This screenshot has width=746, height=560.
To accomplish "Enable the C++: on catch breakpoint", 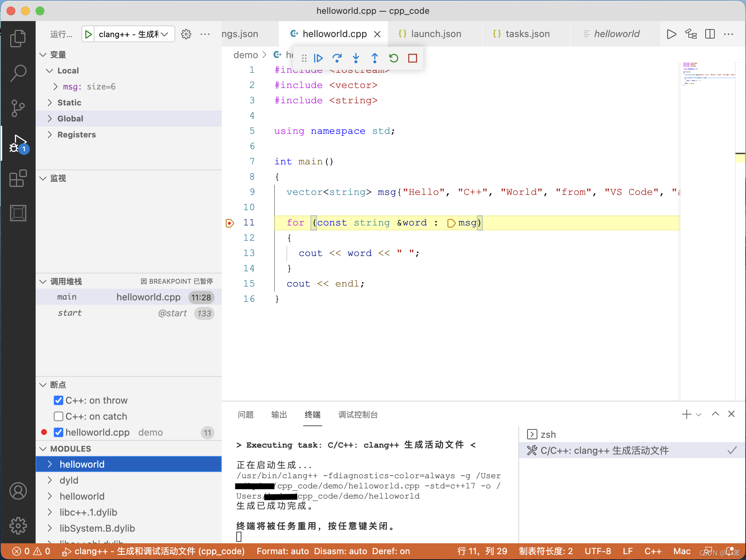I will click(x=59, y=416).
